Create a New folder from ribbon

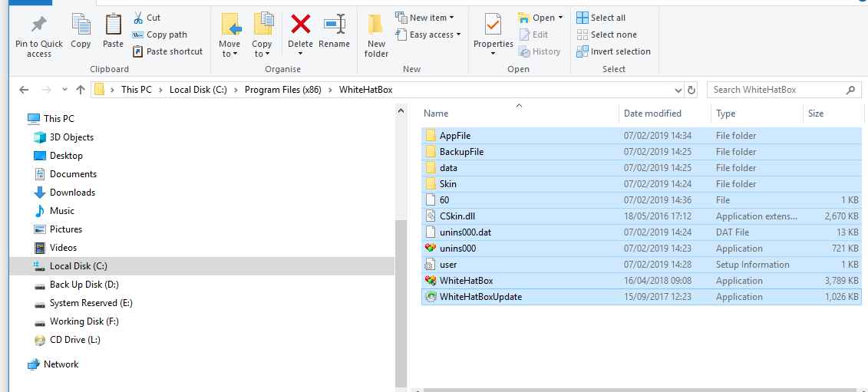point(375,35)
